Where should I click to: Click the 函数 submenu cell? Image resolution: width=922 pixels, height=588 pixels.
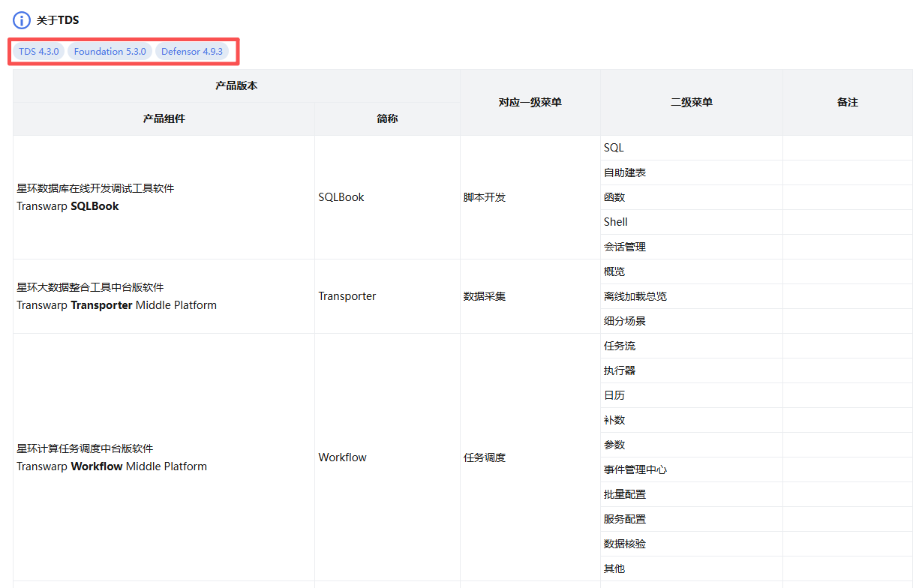[692, 197]
